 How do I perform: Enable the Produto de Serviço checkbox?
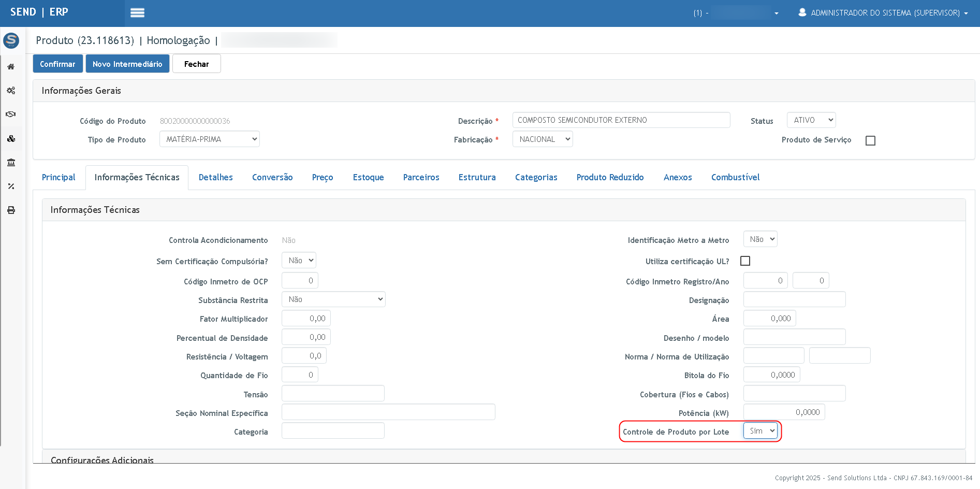coord(870,140)
